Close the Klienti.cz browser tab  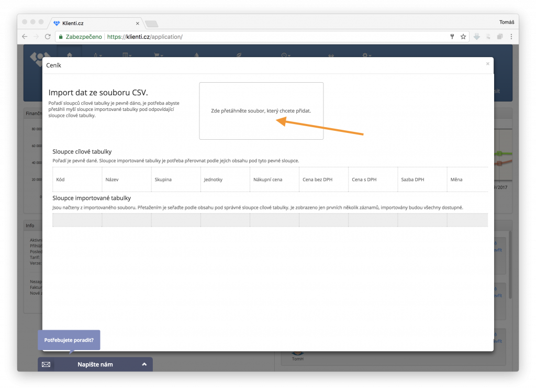point(138,24)
